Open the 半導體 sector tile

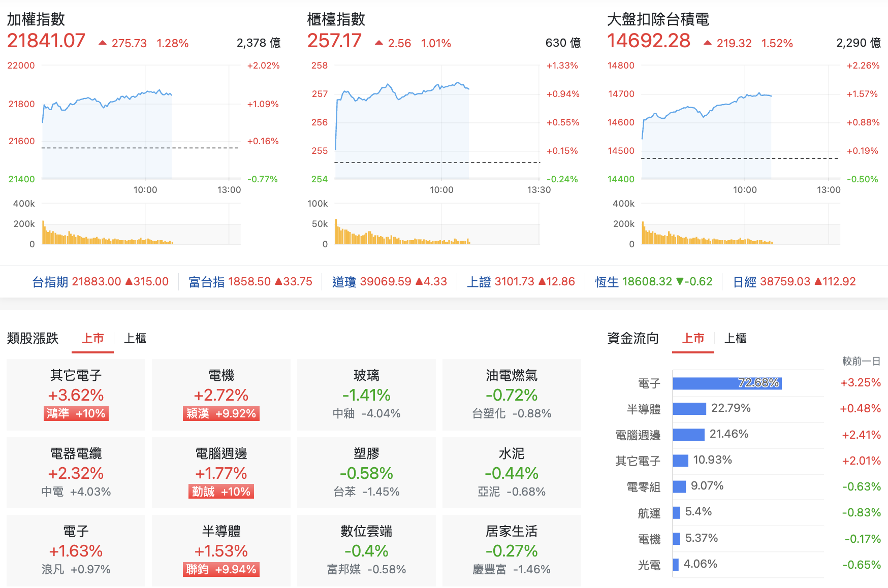221,550
